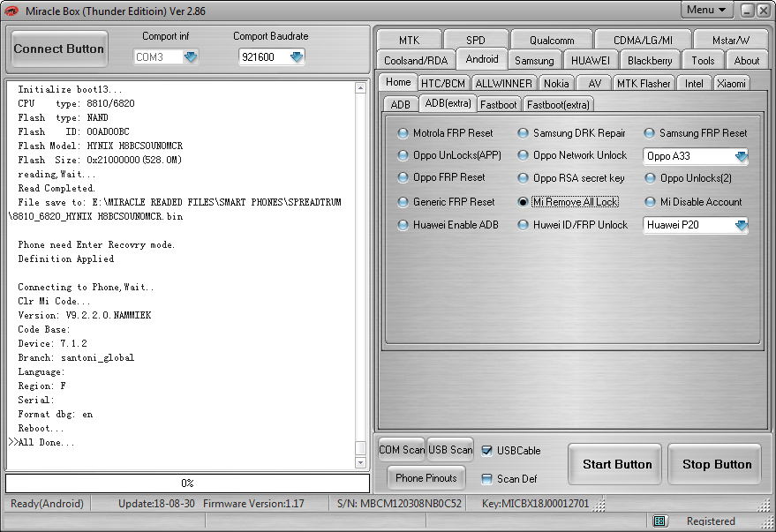The height and width of the screenshot is (532, 776).
Task: Select the Android tab
Action: (x=482, y=59)
